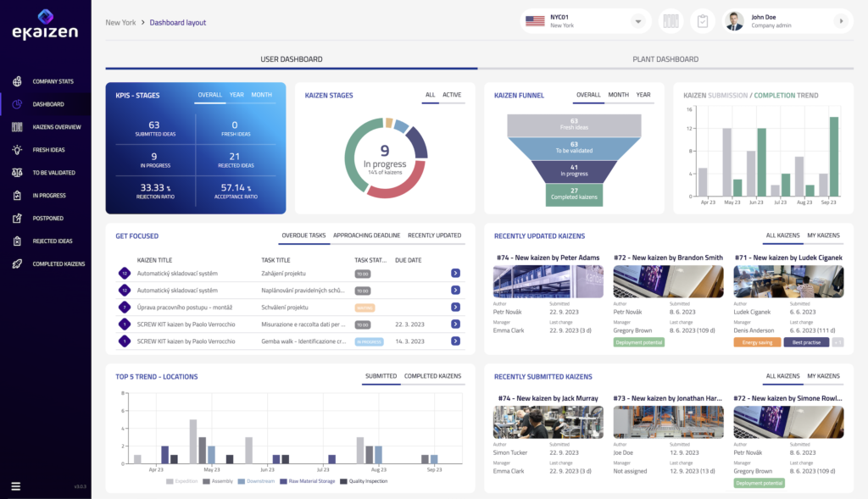The width and height of the screenshot is (868, 499).
Task: Click the Deployment potential tag on kaizen #72
Action: (x=638, y=342)
